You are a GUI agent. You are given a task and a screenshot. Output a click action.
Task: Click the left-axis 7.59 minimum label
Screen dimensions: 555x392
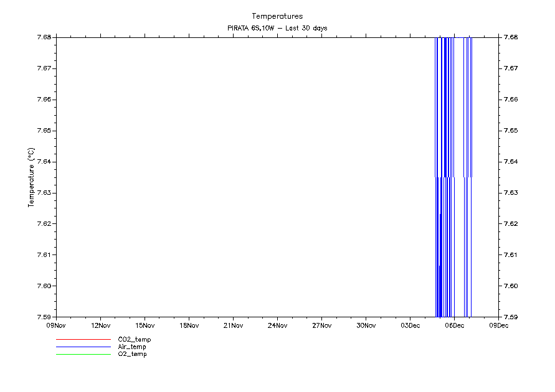tap(44, 317)
